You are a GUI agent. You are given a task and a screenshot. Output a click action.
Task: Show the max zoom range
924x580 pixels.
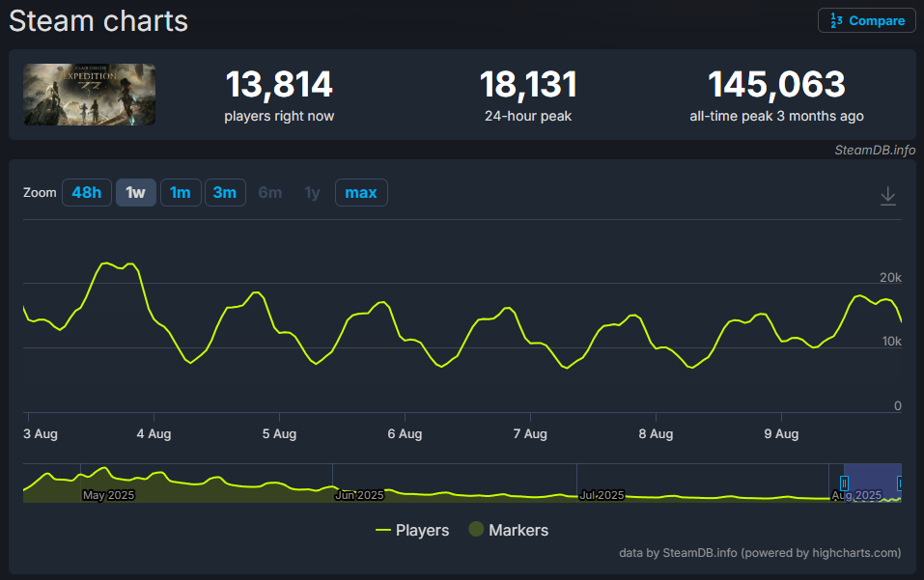pos(361,193)
